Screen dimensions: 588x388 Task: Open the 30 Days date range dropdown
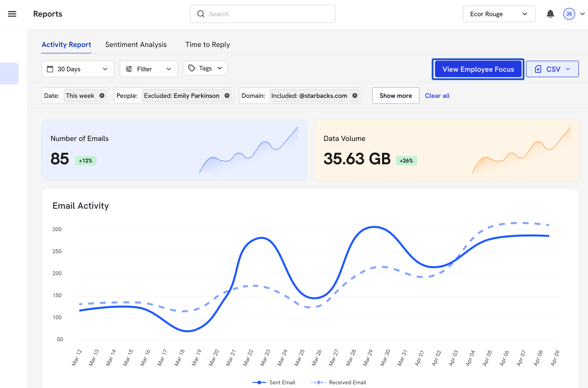(x=78, y=69)
